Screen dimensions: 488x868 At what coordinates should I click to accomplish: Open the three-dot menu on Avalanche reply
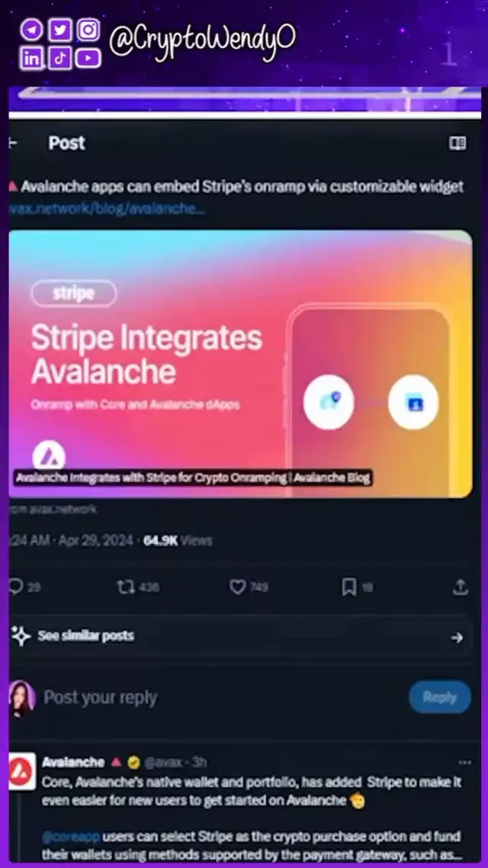point(465,762)
